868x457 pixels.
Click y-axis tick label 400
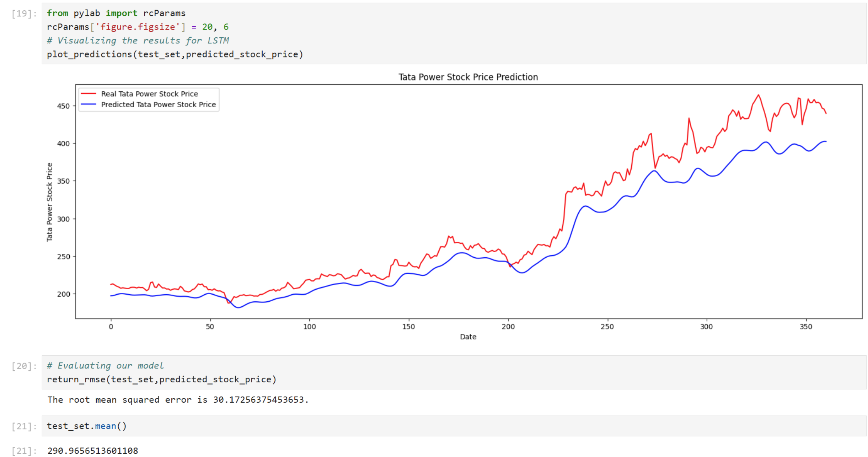click(x=63, y=144)
